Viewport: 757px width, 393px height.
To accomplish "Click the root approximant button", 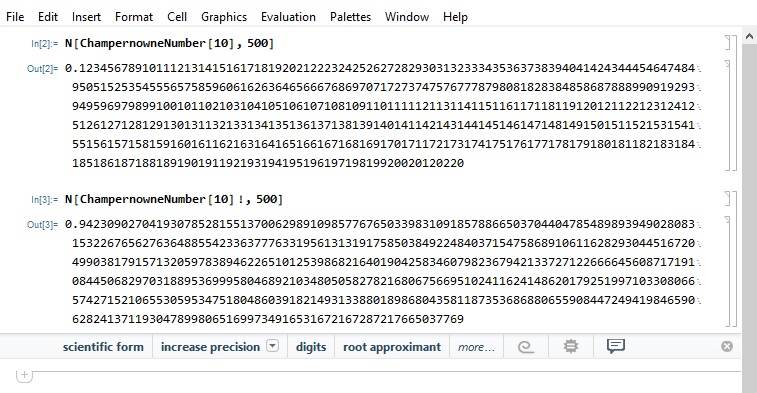I will click(x=392, y=347).
